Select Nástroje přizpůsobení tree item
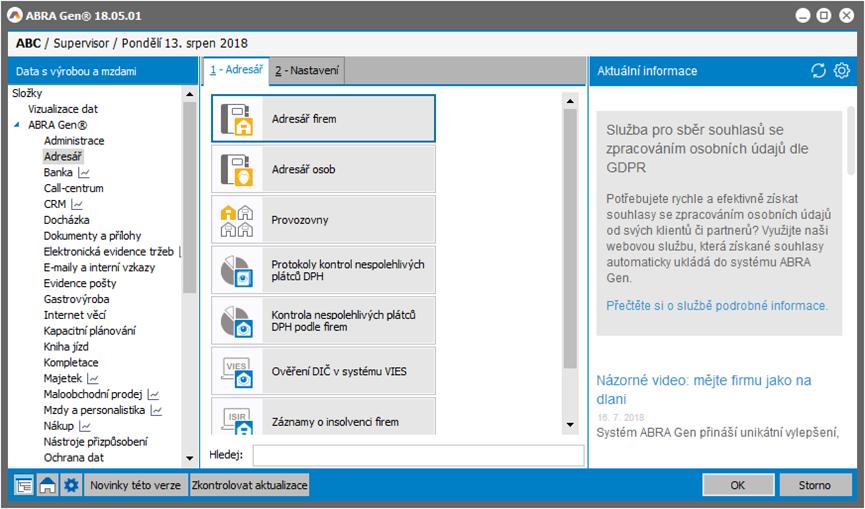 pos(95,442)
